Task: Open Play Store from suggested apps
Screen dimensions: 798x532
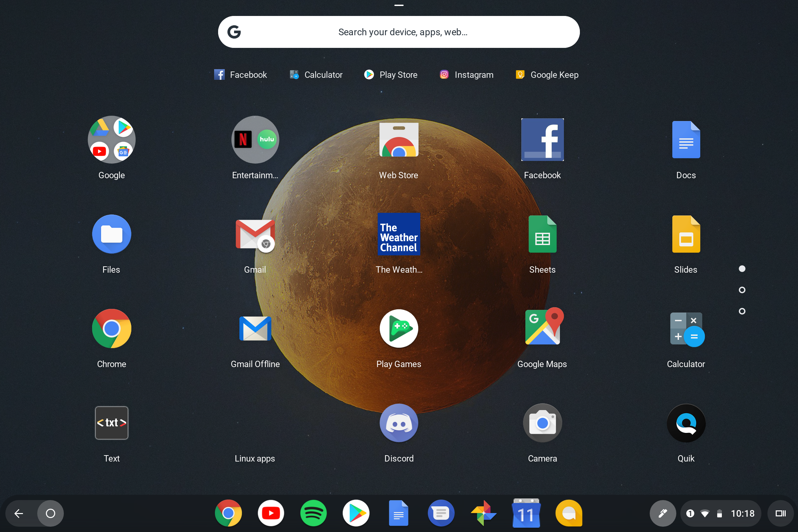Action: pyautogui.click(x=391, y=74)
